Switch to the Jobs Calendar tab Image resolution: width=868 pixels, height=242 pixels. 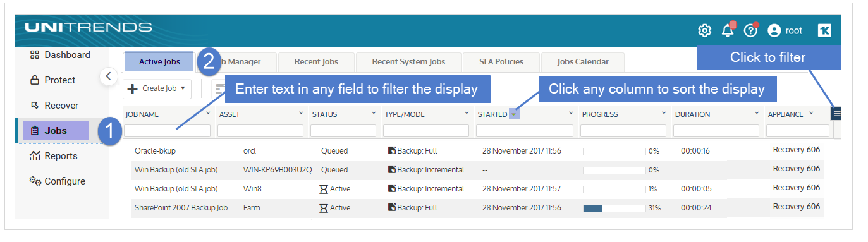[583, 62]
